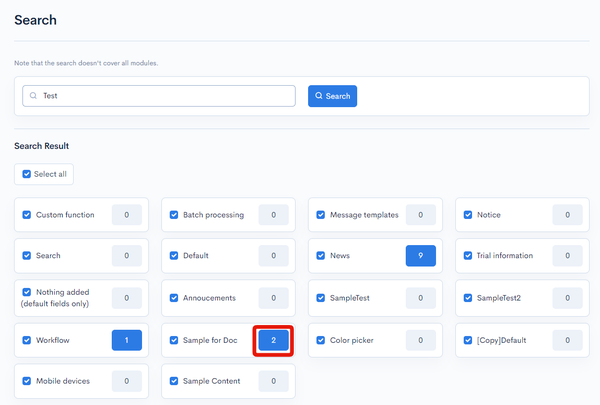Uncheck the Message templates checkbox
This screenshot has width=600, height=405.
point(321,215)
